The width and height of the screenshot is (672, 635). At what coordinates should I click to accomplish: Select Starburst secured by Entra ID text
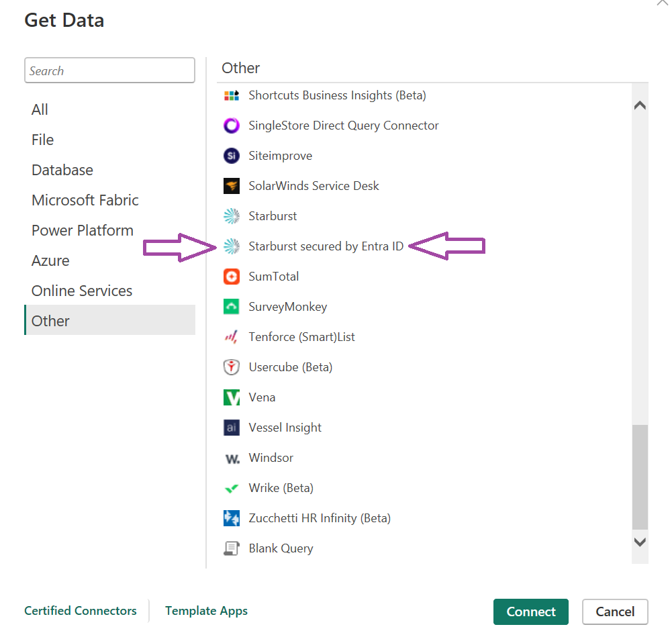pyautogui.click(x=326, y=246)
